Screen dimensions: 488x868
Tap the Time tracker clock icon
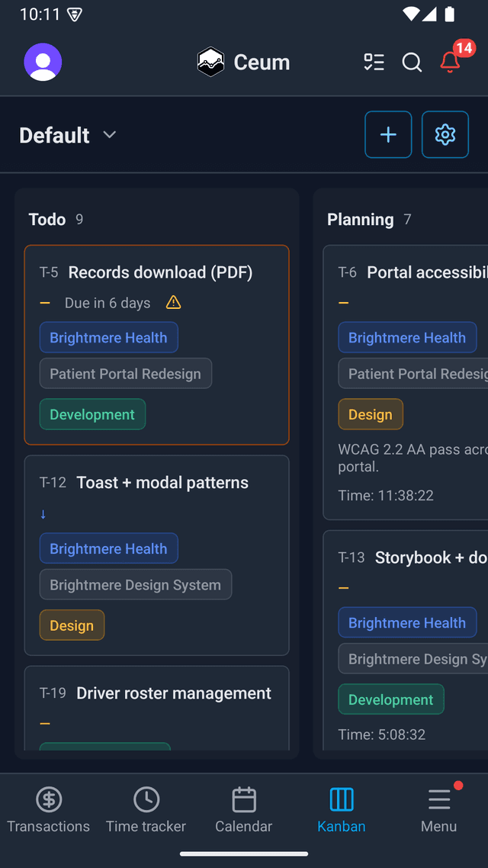(x=146, y=799)
